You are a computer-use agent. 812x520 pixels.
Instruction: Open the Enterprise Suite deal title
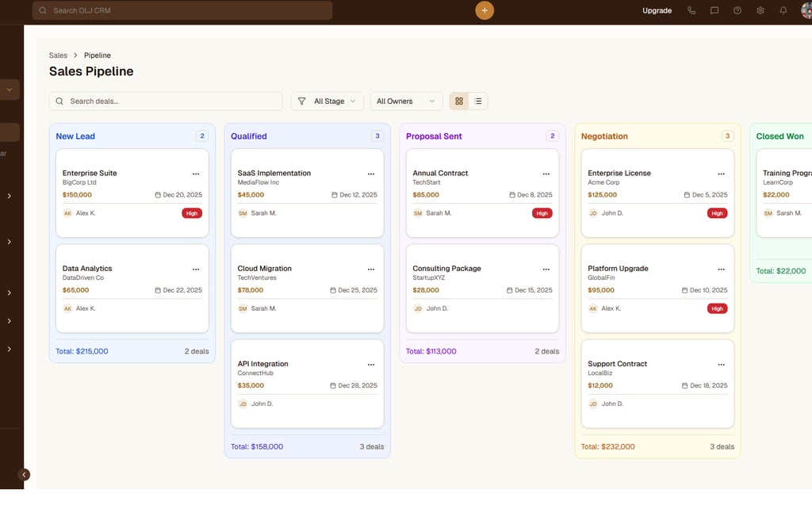pyautogui.click(x=90, y=173)
